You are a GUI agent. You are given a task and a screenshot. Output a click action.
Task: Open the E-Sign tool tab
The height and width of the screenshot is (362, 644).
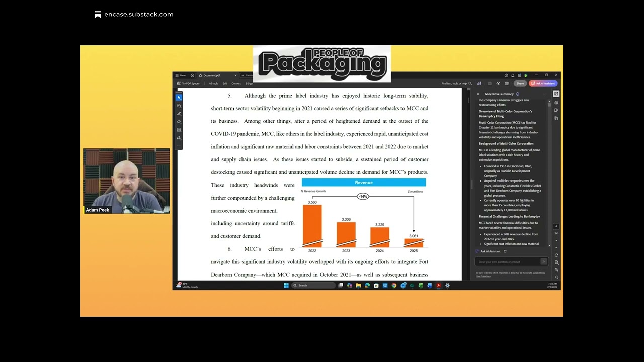pyautogui.click(x=249, y=83)
